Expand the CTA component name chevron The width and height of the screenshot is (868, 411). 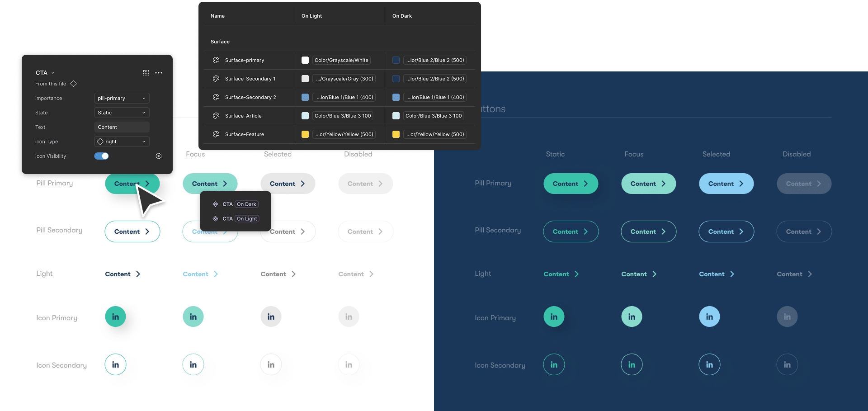point(53,73)
